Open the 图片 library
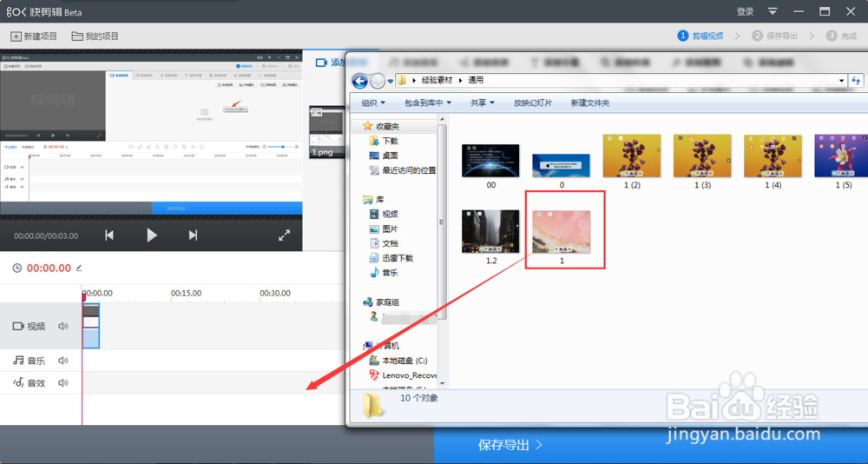Image resolution: width=868 pixels, height=464 pixels. coord(384,229)
